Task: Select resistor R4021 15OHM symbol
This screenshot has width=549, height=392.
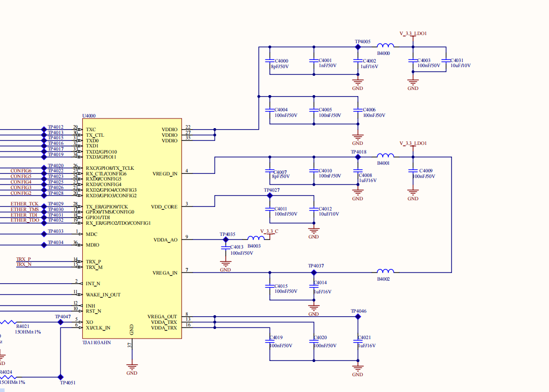Action: (x=9, y=322)
